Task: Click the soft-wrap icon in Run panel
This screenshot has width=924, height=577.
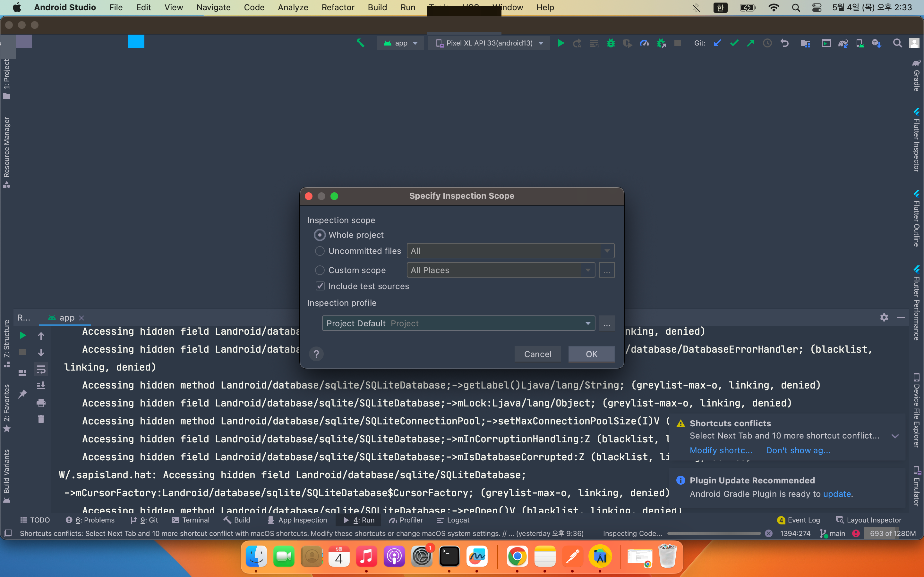Action: point(41,369)
